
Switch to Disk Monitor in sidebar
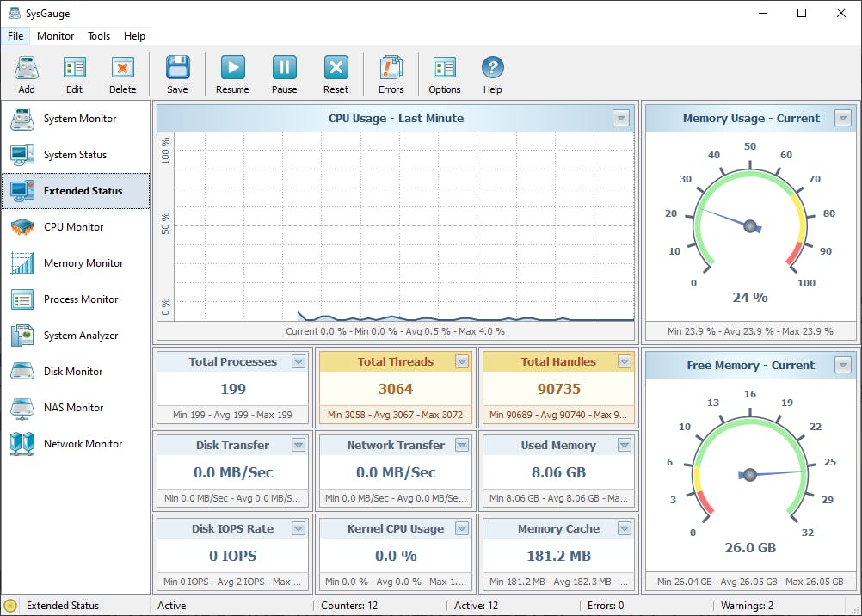pos(73,372)
